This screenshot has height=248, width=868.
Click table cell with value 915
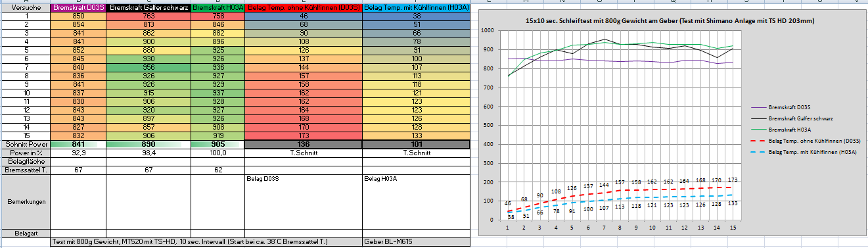click(148, 93)
